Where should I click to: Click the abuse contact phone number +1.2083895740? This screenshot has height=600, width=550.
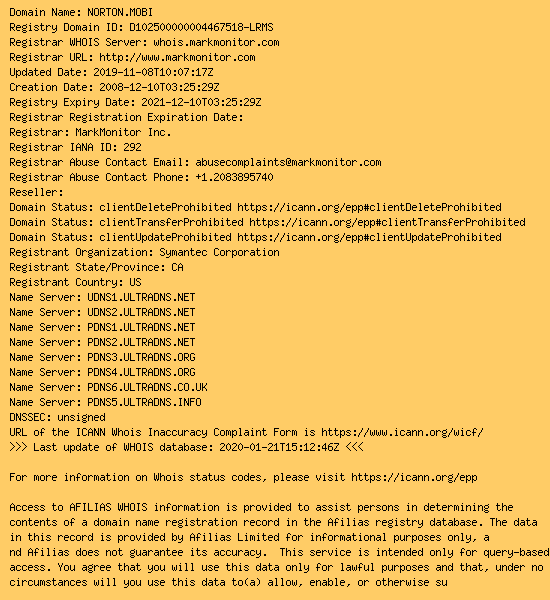(x=234, y=177)
